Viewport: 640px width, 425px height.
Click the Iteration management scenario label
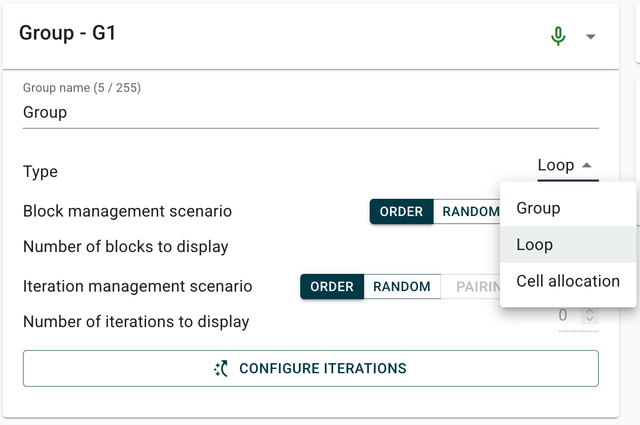[137, 286]
